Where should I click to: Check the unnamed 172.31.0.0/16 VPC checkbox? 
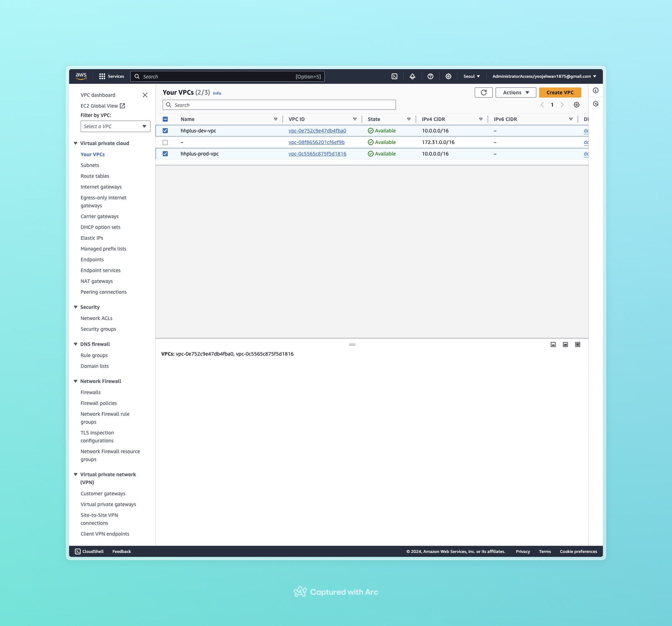165,143
